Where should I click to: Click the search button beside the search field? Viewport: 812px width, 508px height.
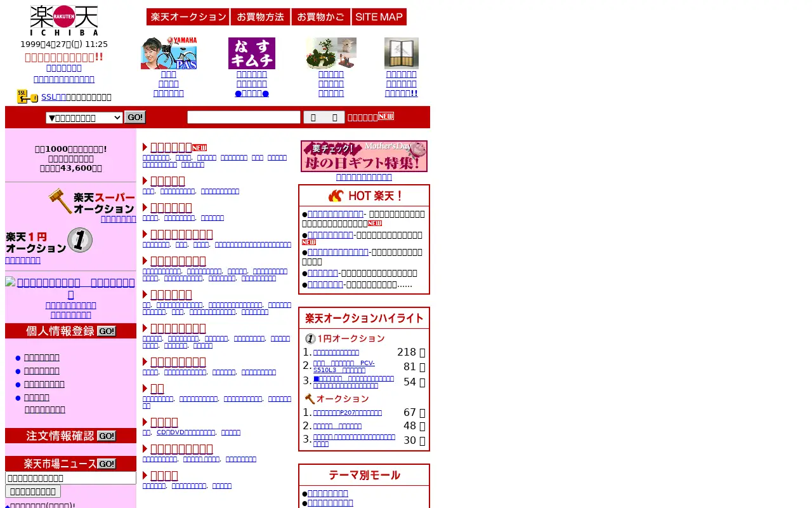(x=324, y=117)
